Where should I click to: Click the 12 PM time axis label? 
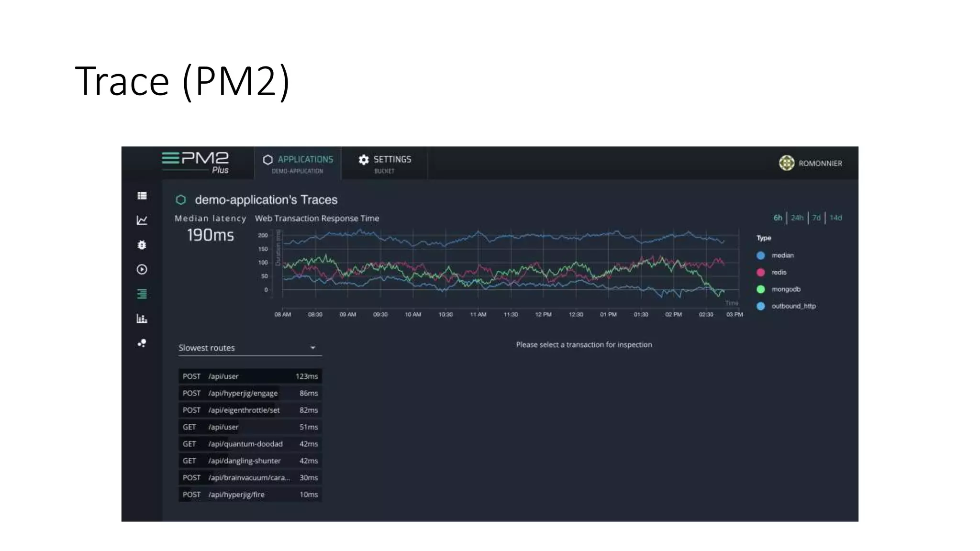tap(543, 314)
